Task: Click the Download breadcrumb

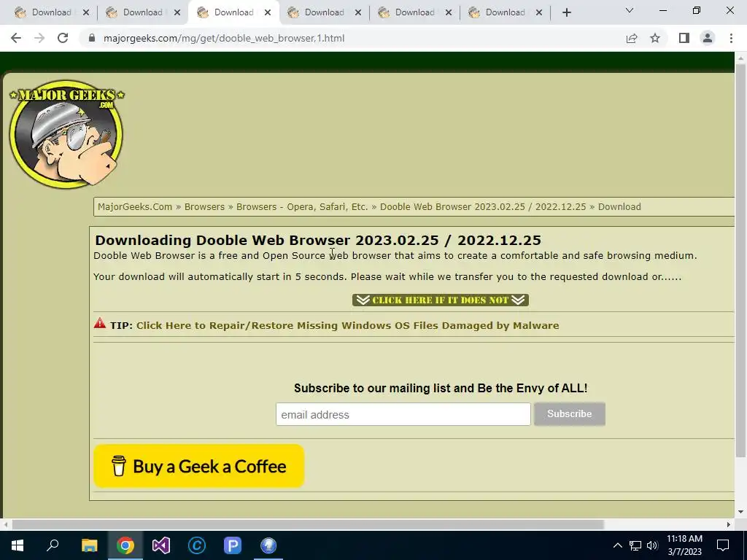Action: 619,206
